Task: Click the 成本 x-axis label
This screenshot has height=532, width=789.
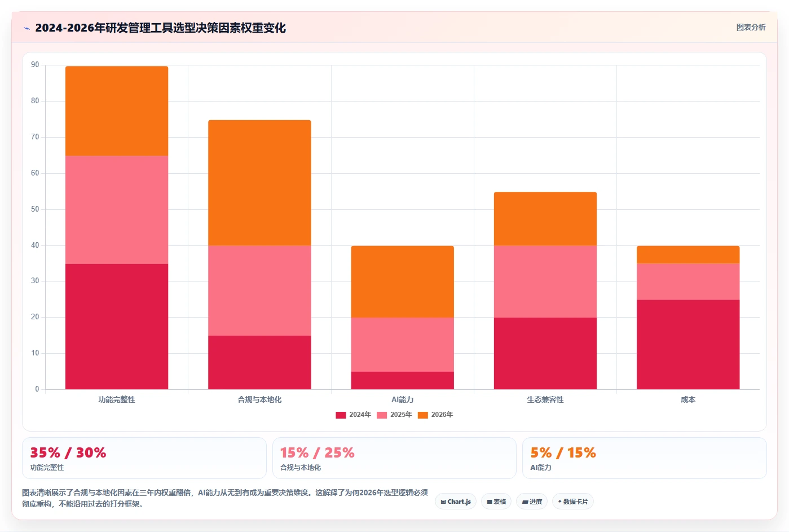Action: [688, 399]
